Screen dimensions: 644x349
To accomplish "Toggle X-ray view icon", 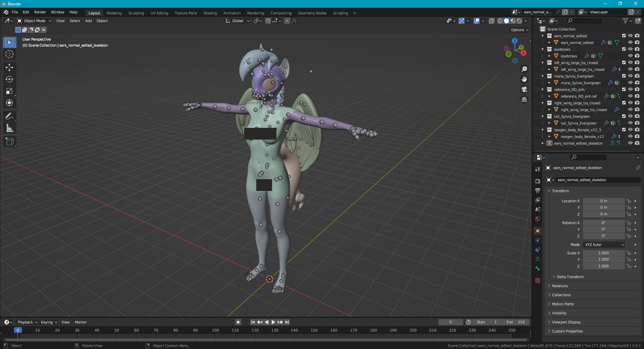I will tap(491, 21).
